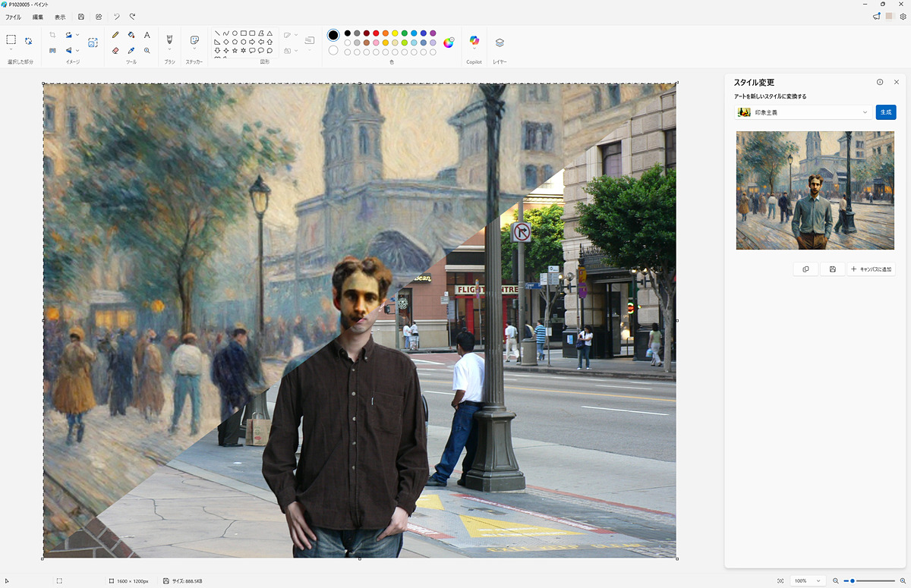This screenshot has width=911, height=588.
Task: Select the Pencil tool
Action: [x=115, y=35]
